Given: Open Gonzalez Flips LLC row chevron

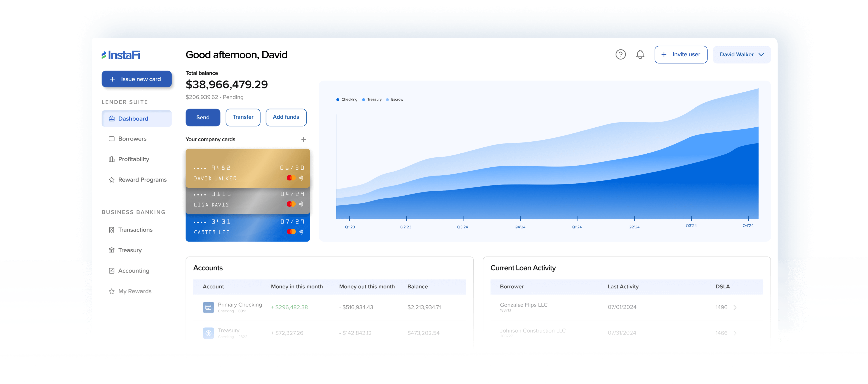Looking at the screenshot, I should 735,307.
